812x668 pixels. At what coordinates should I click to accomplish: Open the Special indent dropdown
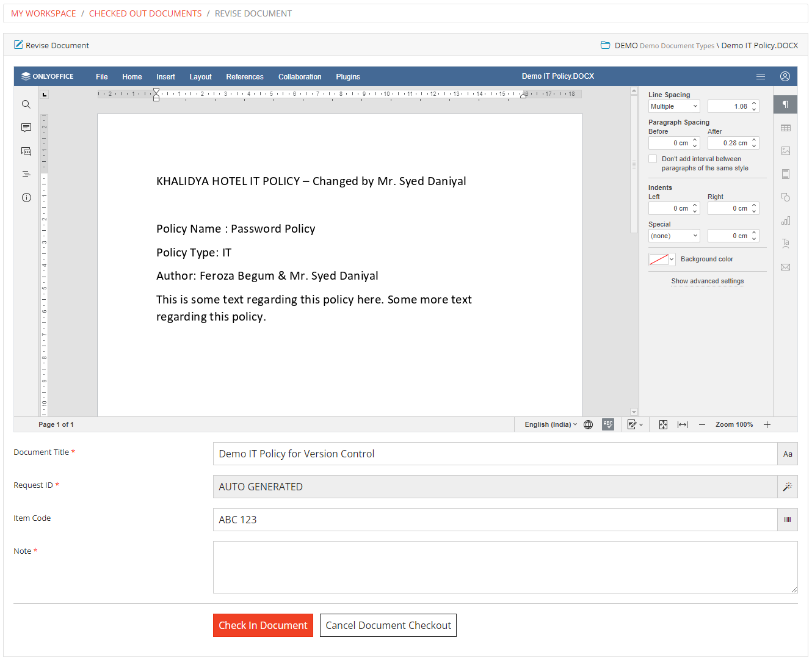pyautogui.click(x=673, y=235)
